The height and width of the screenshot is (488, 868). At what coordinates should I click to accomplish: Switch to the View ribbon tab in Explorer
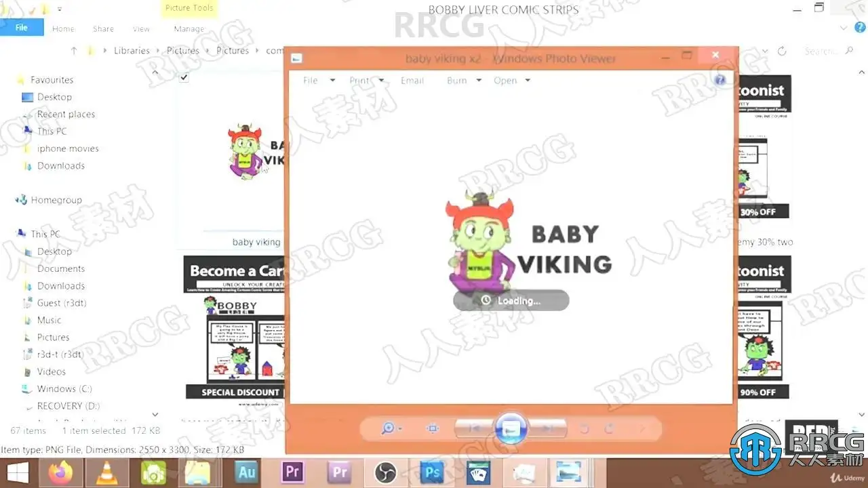click(141, 28)
